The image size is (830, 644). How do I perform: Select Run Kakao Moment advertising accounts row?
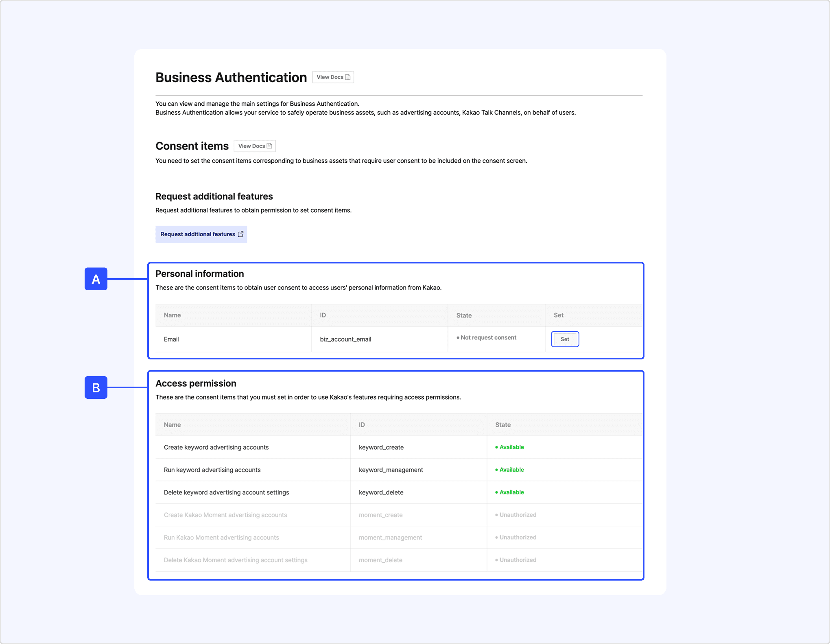pyautogui.click(x=221, y=537)
